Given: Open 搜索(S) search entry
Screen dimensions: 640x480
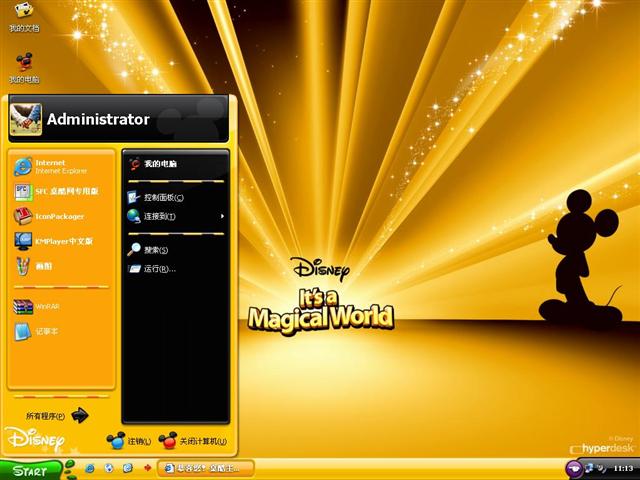Looking at the screenshot, I should 176,249.
